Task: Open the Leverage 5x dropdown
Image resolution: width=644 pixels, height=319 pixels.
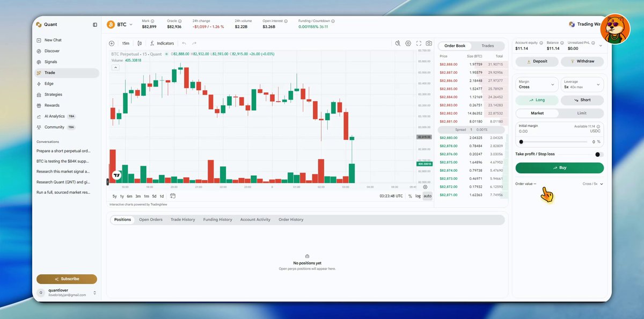Action: (x=582, y=84)
